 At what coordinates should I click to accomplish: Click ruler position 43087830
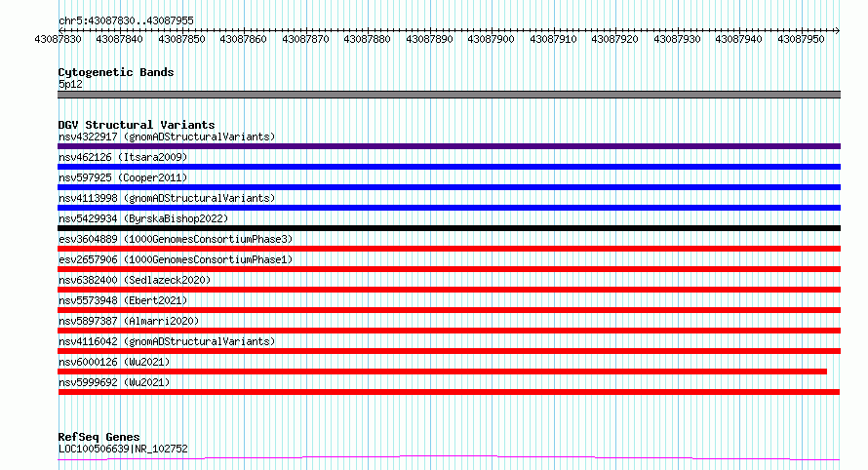(x=58, y=39)
